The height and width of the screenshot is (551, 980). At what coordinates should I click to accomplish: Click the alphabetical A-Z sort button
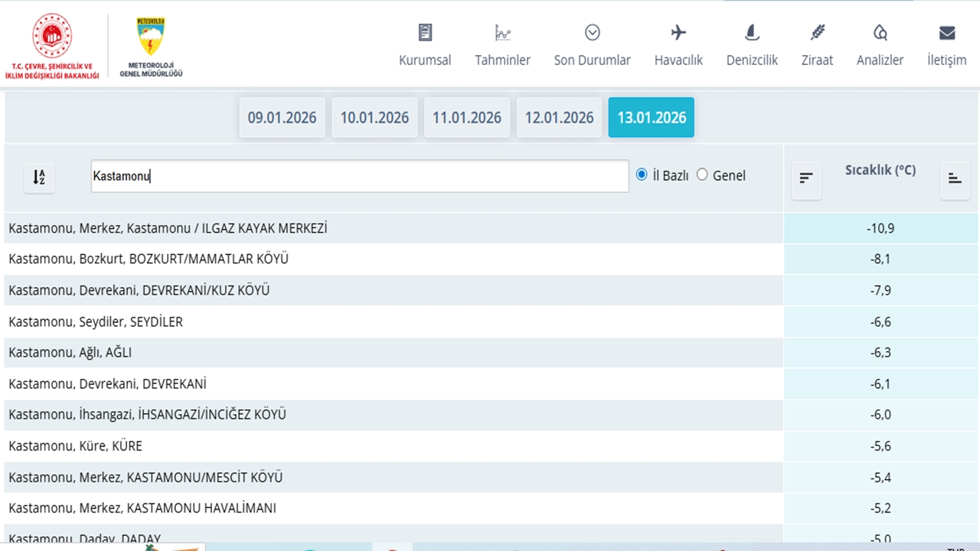[39, 178]
